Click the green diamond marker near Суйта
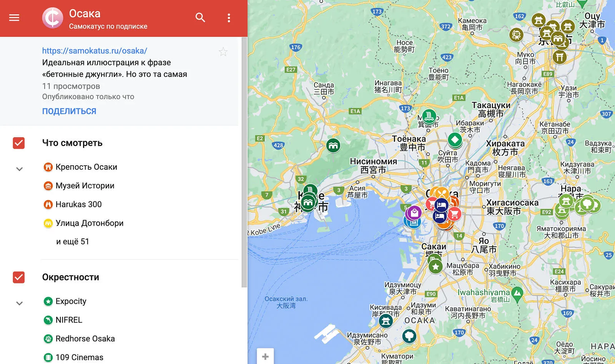 (x=455, y=140)
